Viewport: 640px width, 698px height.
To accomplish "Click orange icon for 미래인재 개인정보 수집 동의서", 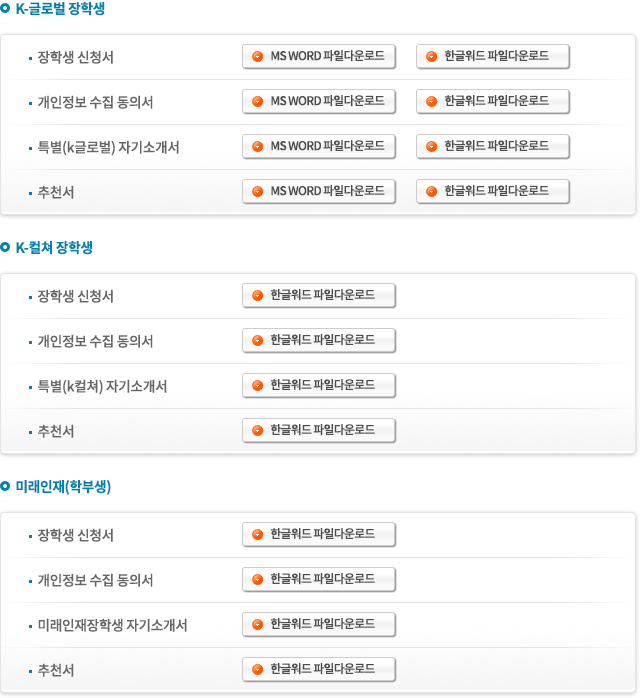I will point(258,580).
